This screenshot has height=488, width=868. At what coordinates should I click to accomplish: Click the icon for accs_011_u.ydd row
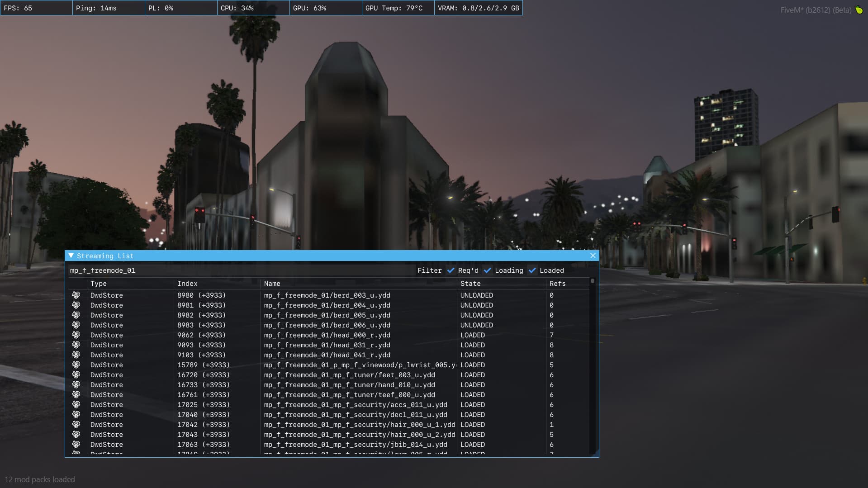click(x=76, y=405)
